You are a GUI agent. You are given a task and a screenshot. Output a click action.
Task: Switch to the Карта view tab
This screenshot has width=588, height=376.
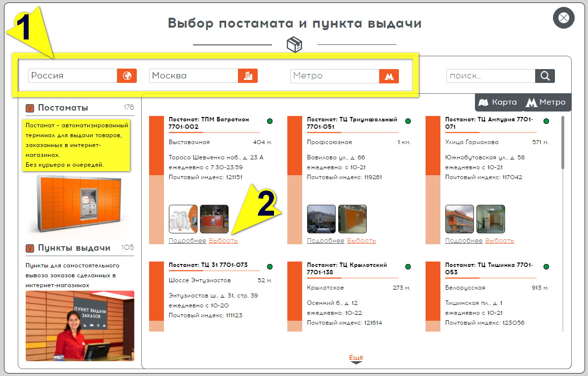click(x=498, y=102)
